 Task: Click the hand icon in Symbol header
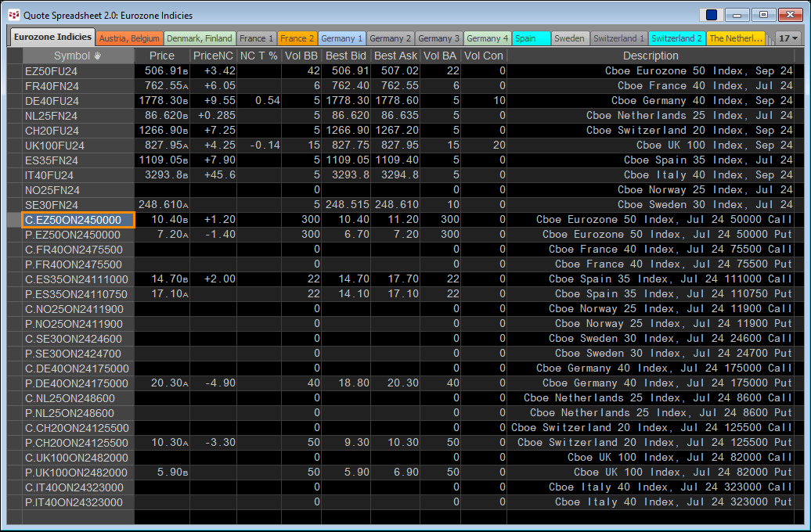click(97, 56)
